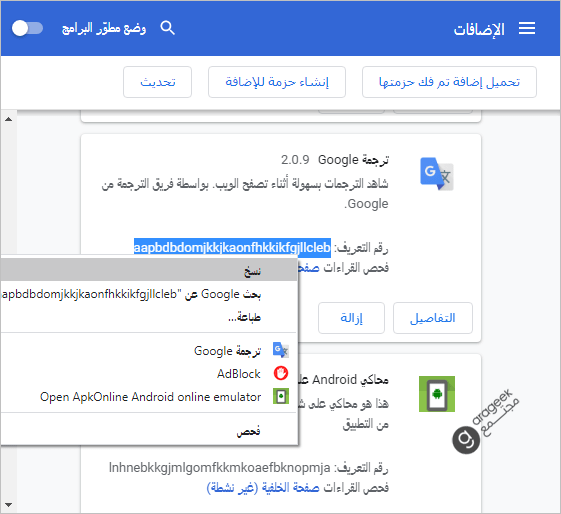561x514 pixels.
Task: Click Google Translate icon in context menu
Action: pos(280,350)
